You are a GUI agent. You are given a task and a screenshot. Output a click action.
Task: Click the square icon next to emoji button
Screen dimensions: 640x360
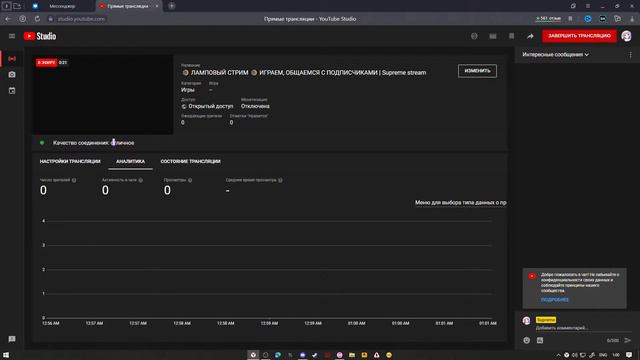click(x=540, y=340)
